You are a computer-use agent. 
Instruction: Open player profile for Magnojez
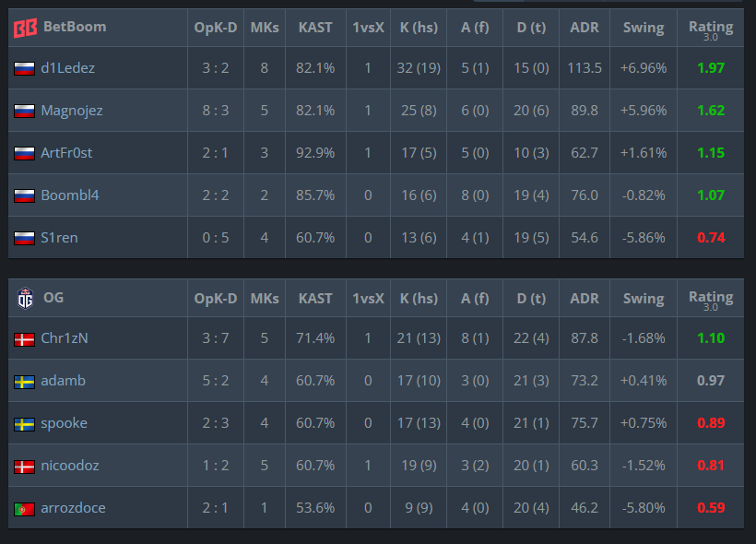click(x=72, y=111)
